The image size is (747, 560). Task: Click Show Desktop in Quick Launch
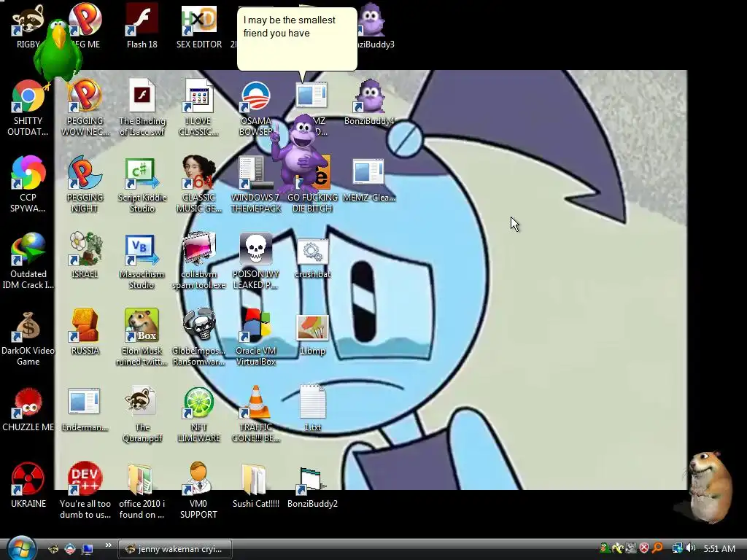tap(88, 549)
